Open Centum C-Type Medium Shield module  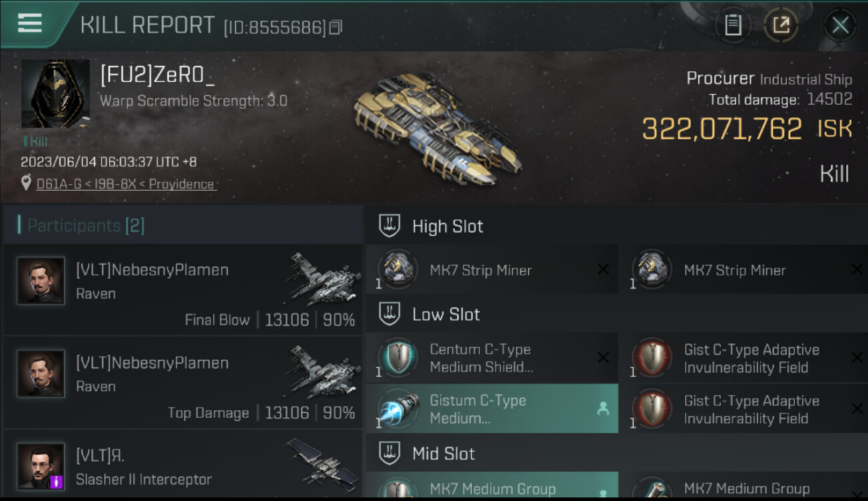(491, 358)
